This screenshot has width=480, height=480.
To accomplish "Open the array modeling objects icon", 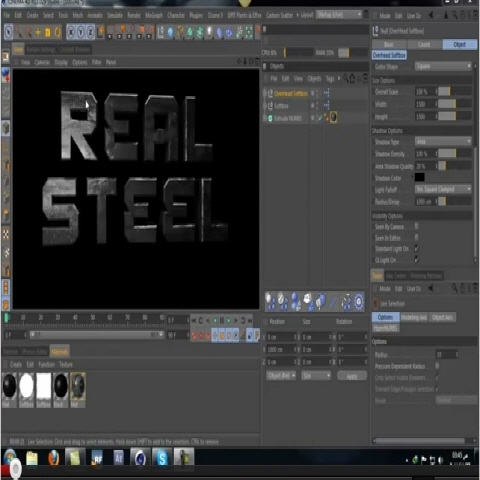I will click(200, 32).
